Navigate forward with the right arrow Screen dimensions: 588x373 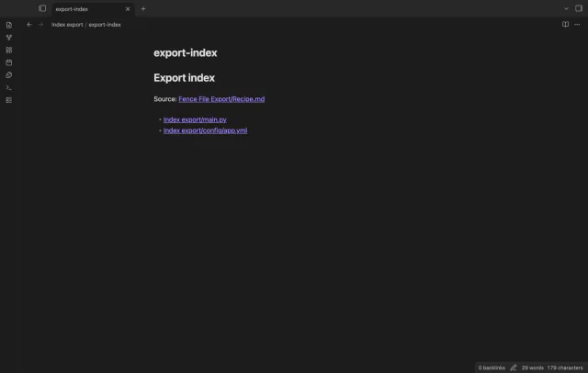[x=40, y=25]
